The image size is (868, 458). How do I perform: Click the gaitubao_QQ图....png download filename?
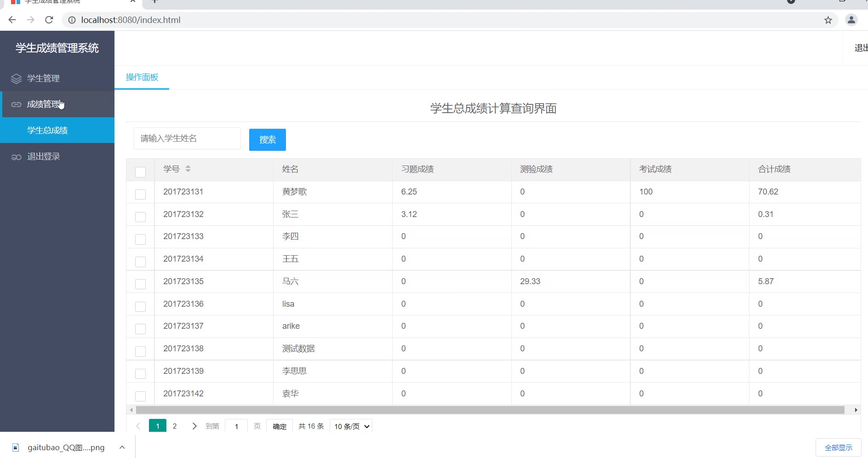[66, 447]
